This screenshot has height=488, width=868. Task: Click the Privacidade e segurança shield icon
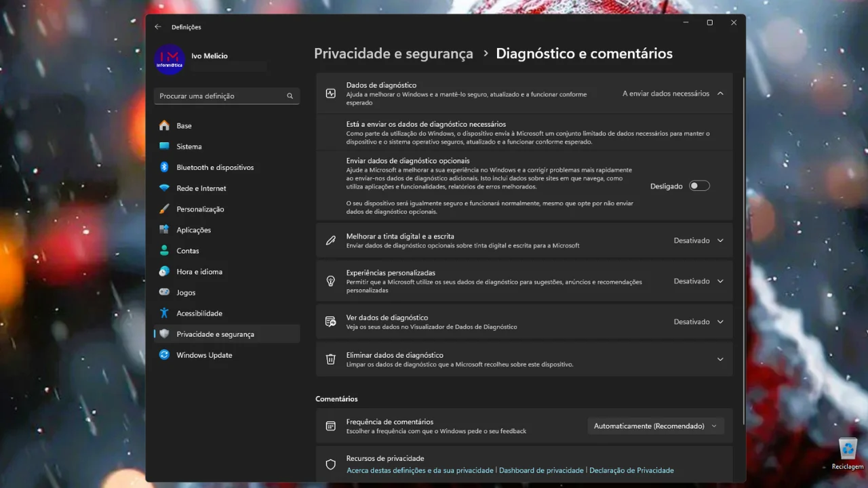click(164, 334)
